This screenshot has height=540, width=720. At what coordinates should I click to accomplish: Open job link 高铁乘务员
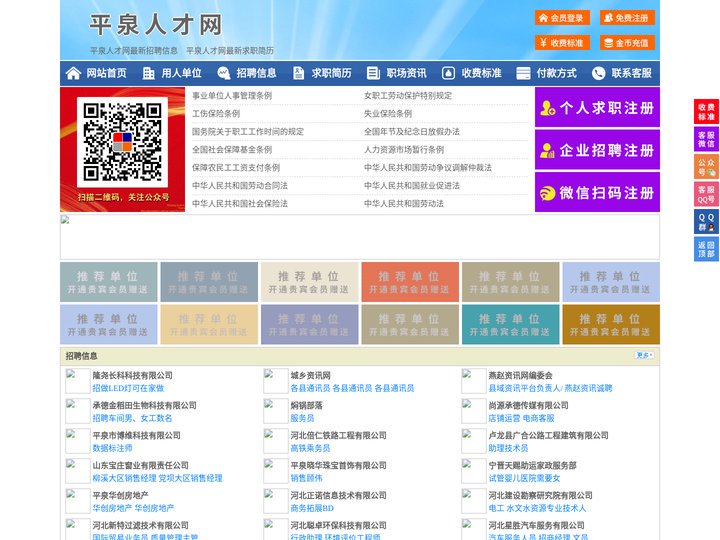click(310, 448)
